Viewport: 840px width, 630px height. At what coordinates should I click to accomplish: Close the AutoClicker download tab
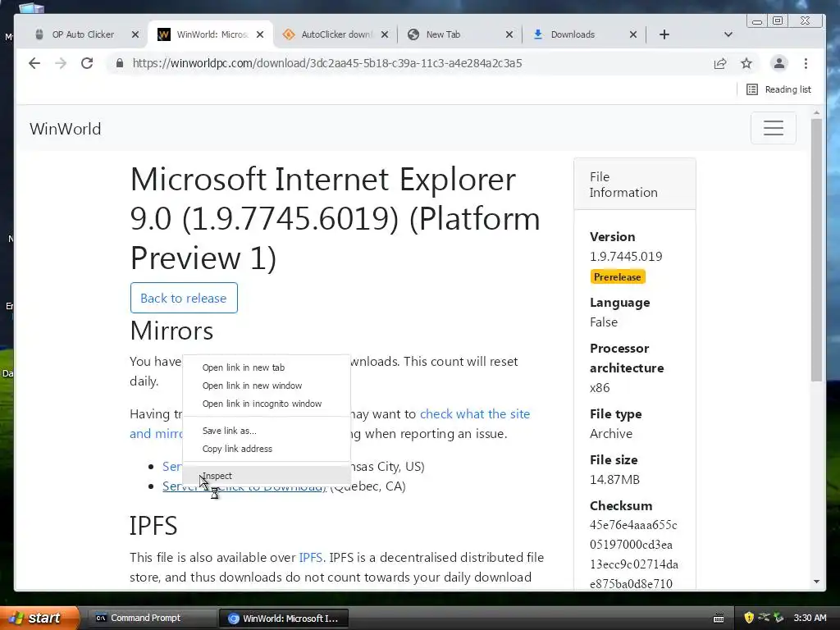tap(385, 34)
